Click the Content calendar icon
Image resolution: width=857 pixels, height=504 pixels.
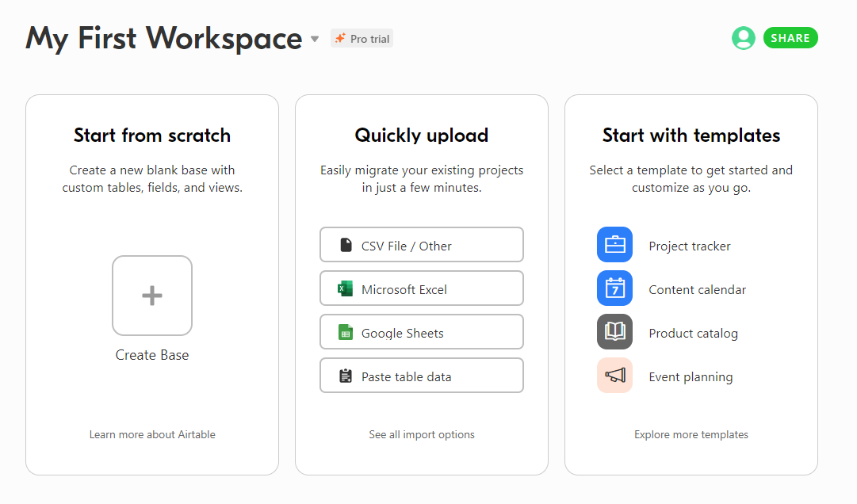(615, 288)
